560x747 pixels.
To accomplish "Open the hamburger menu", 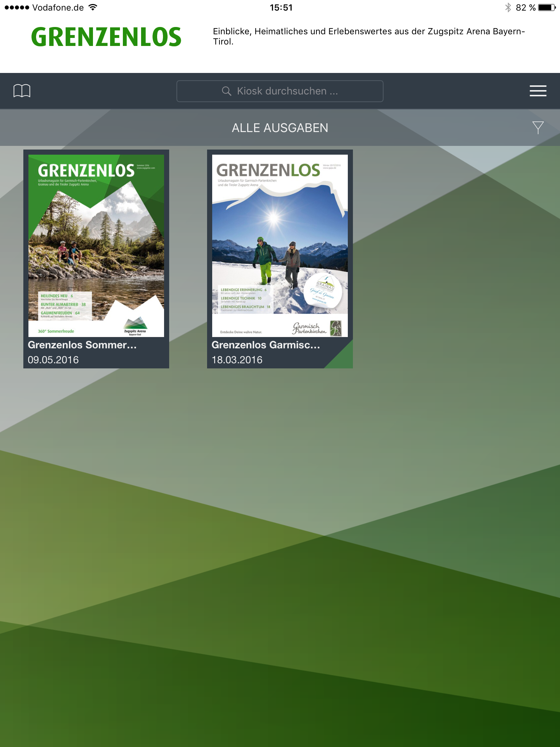I will [x=538, y=91].
